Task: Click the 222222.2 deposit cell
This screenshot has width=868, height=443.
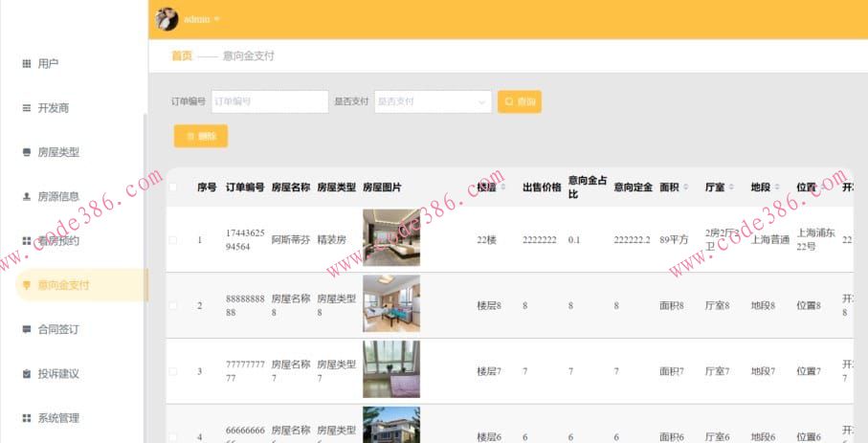Action: (x=633, y=240)
